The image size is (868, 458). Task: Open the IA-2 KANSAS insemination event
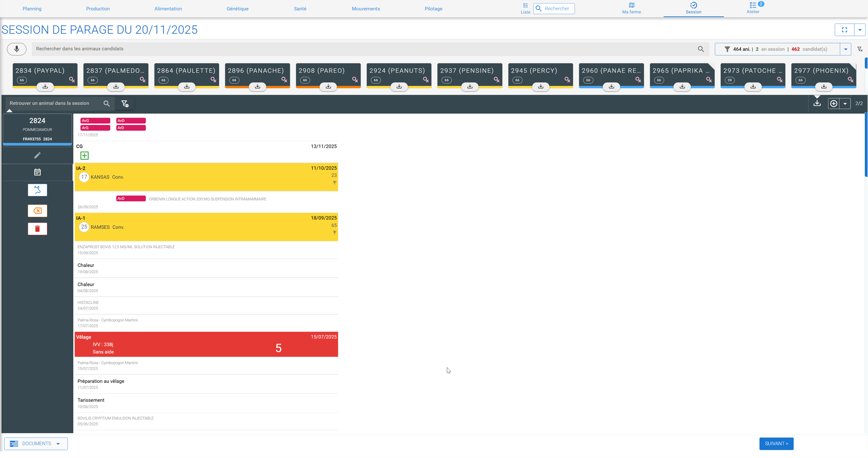[206, 177]
